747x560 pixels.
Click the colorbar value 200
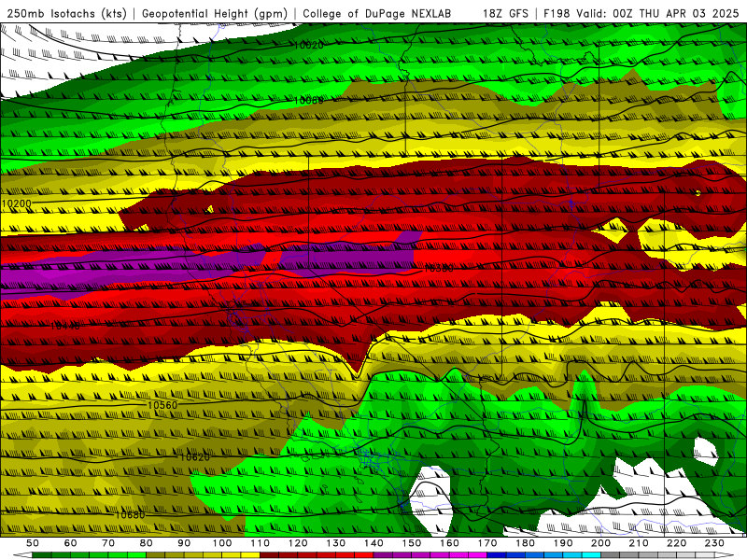tap(600, 543)
